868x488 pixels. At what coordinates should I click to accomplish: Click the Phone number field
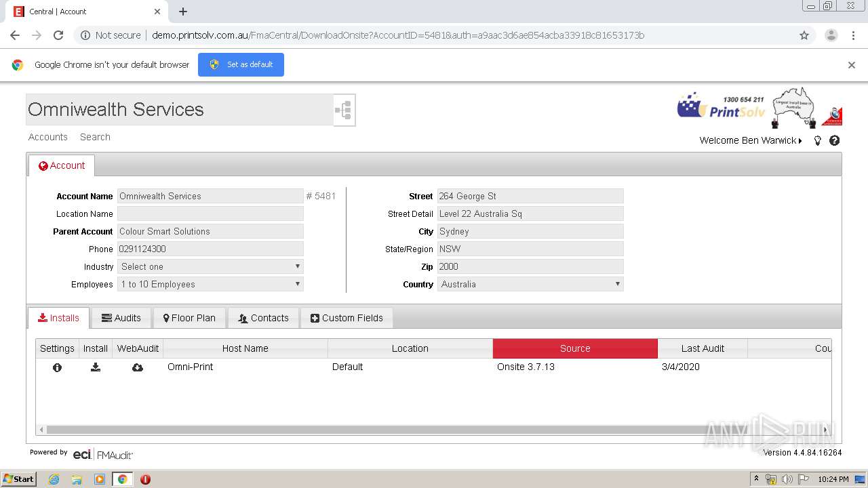tap(210, 249)
